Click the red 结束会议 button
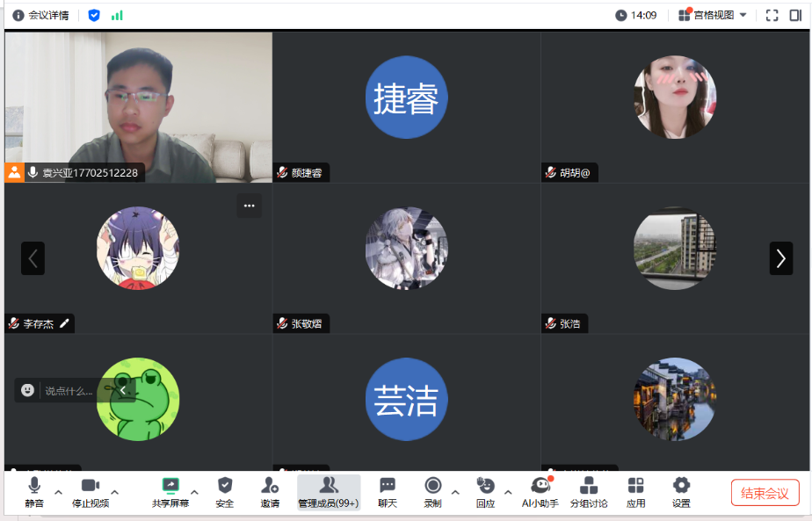 (x=765, y=493)
